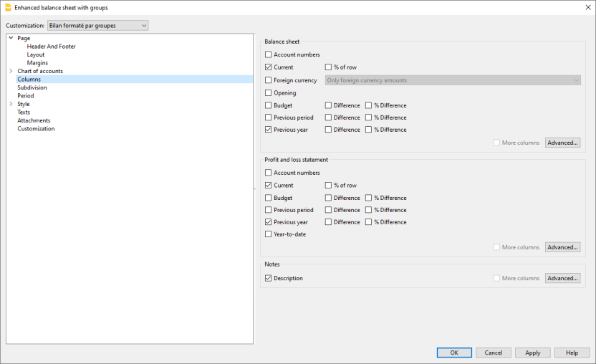Toggle the Balance sheet Opening checkbox
This screenshot has height=364, width=596.
(269, 93)
